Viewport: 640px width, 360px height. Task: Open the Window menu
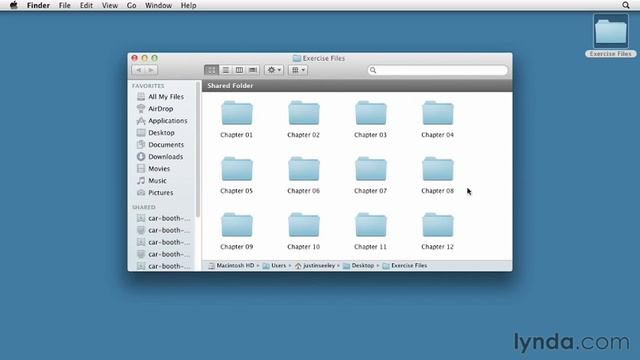(158, 5)
